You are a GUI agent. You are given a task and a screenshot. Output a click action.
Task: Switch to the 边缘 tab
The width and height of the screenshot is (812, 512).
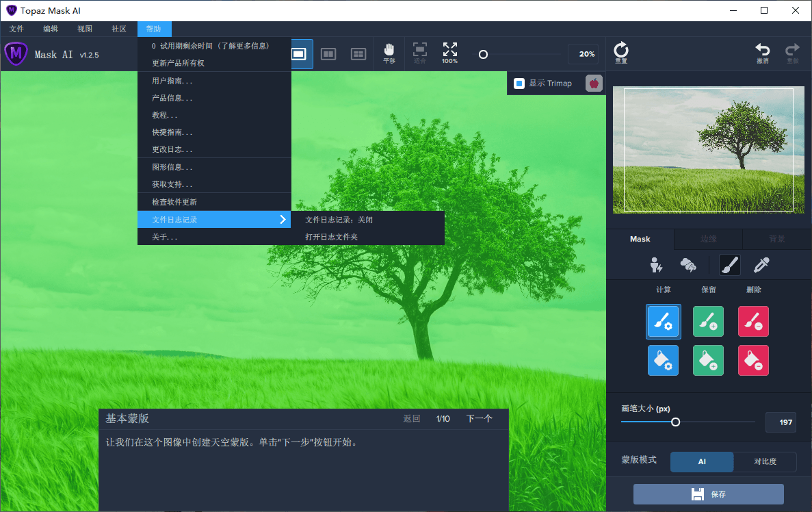pyautogui.click(x=709, y=239)
